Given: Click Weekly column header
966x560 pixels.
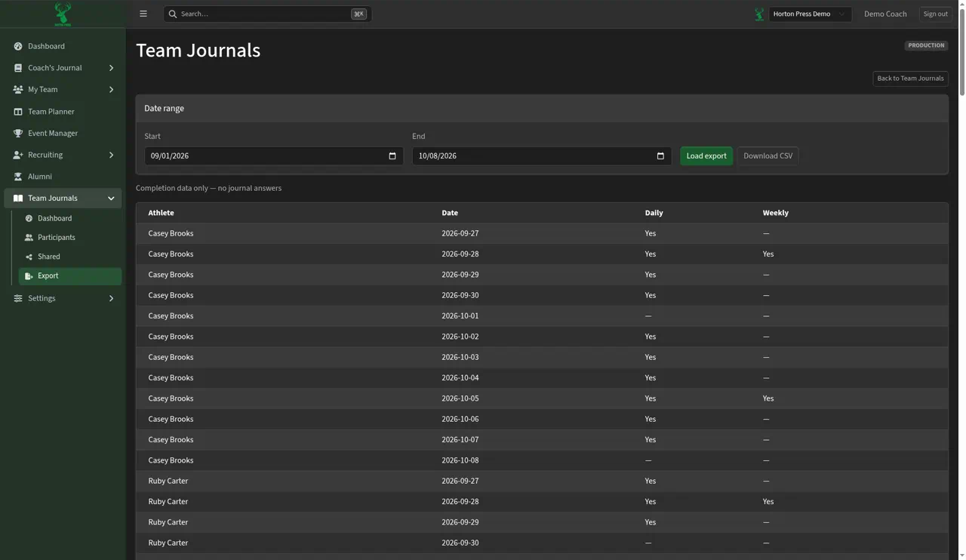Looking at the screenshot, I should 775,213.
